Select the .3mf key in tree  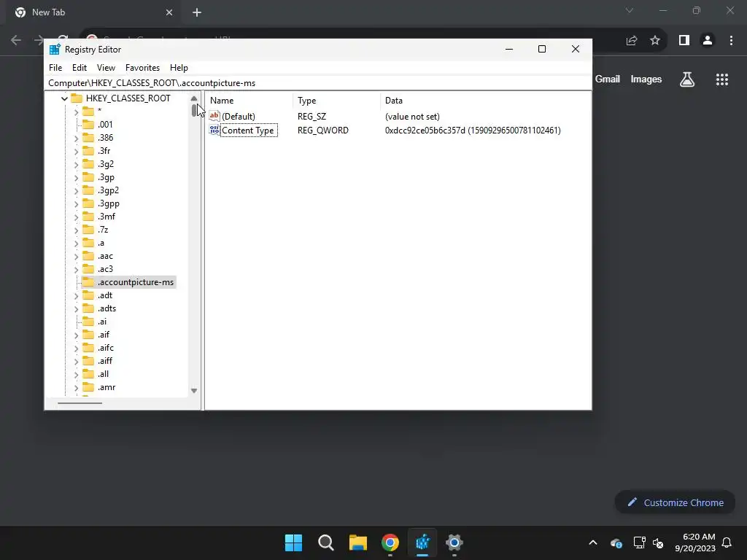point(107,216)
